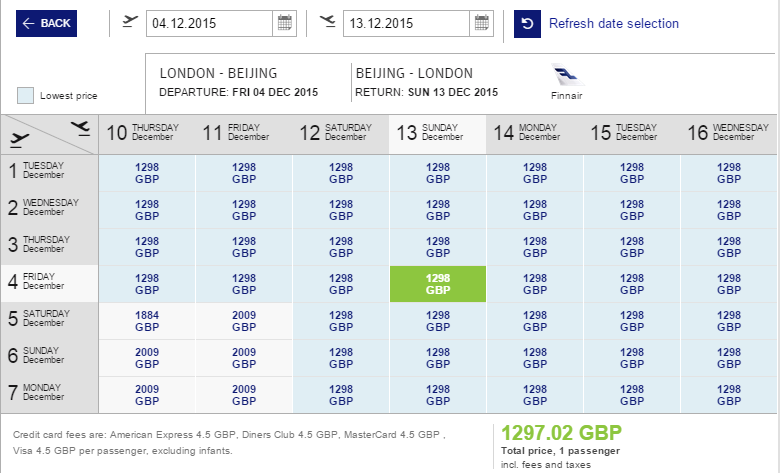The width and height of the screenshot is (780, 473).
Task: Click the Finnair airline logo
Action: [x=567, y=76]
